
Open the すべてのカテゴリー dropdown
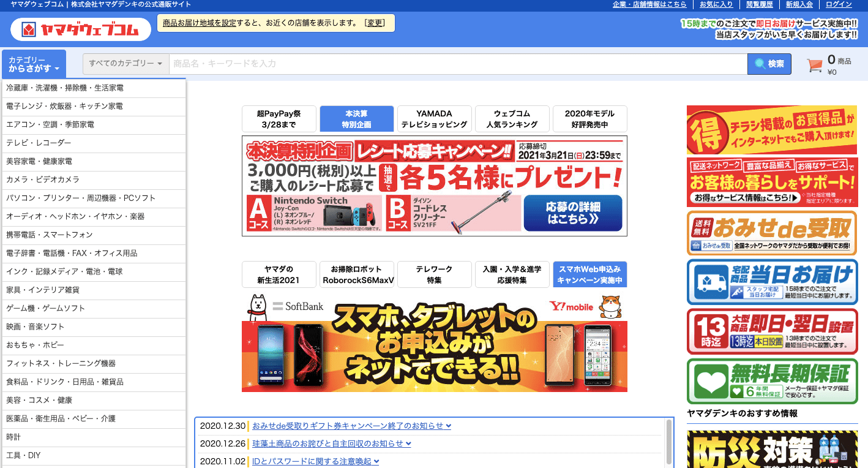pyautogui.click(x=126, y=64)
